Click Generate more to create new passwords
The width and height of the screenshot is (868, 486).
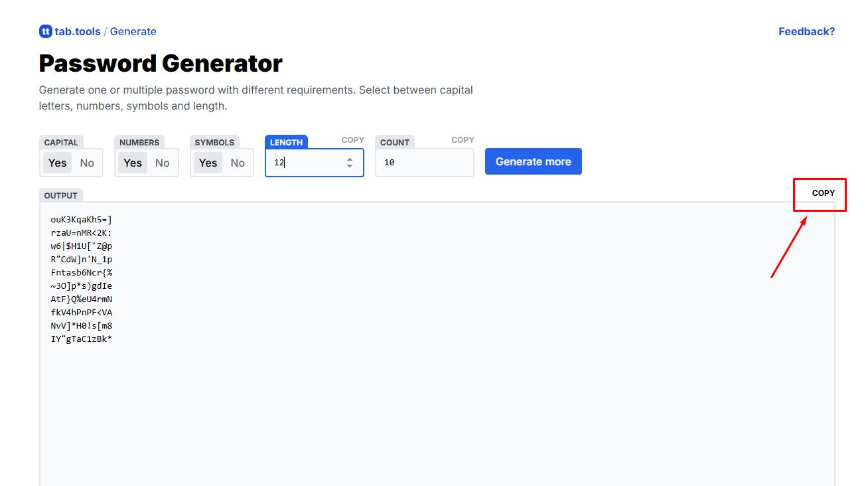pos(533,161)
